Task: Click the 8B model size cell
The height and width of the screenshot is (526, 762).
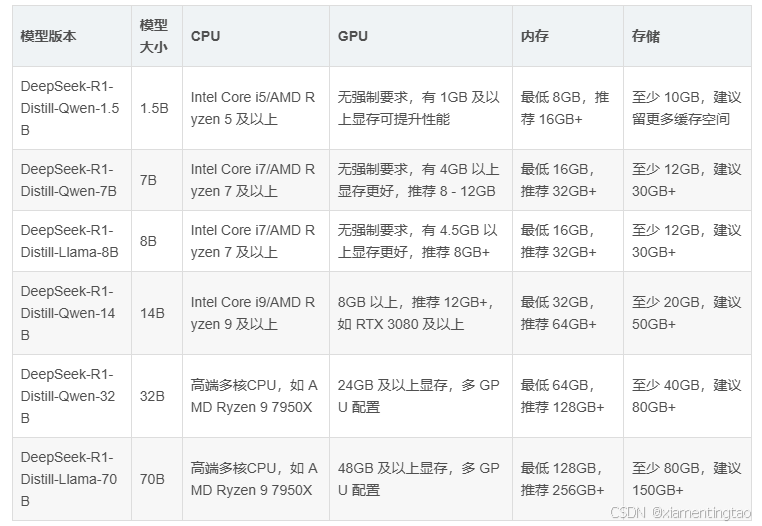Action: [x=157, y=241]
